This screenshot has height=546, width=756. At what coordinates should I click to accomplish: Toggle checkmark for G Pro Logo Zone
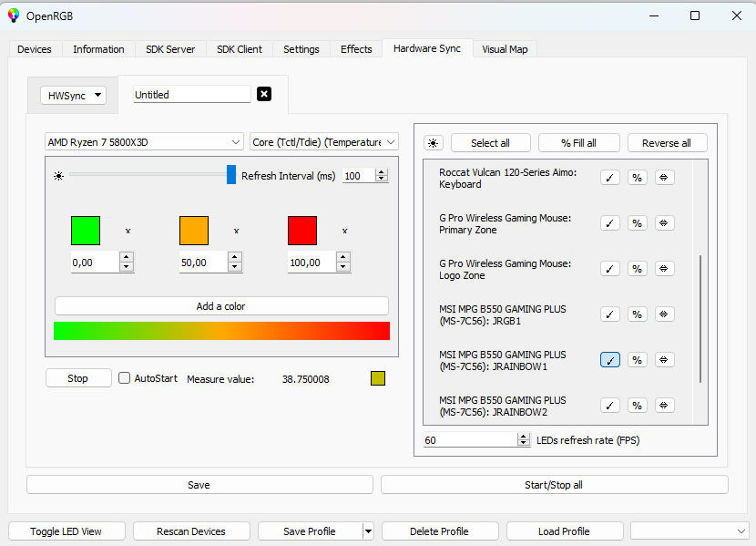[x=610, y=269]
